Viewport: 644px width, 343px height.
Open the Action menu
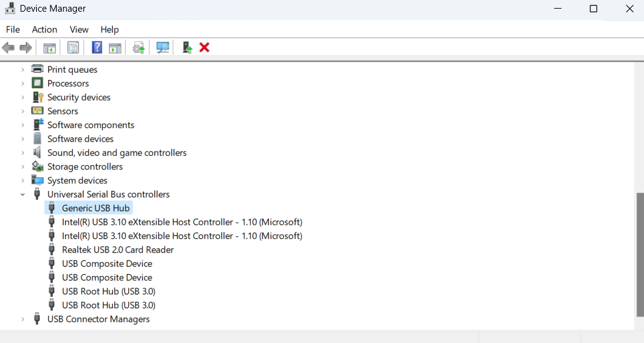[x=44, y=30]
